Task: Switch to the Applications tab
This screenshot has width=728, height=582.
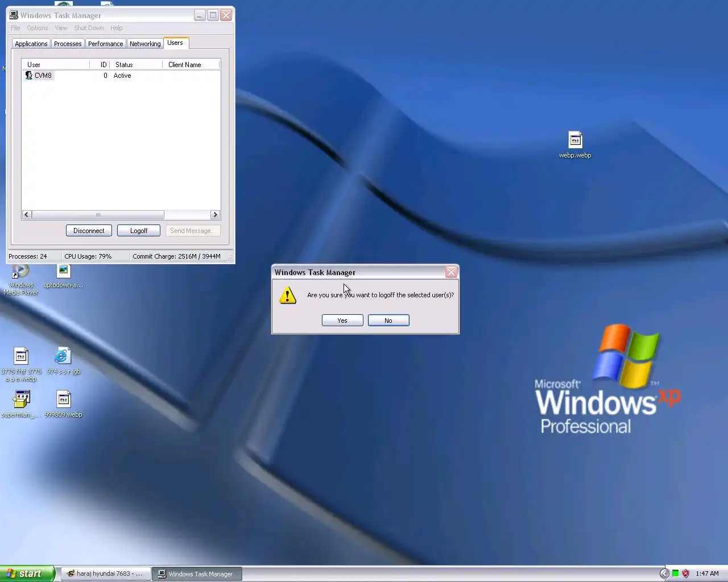Action: tap(31, 44)
